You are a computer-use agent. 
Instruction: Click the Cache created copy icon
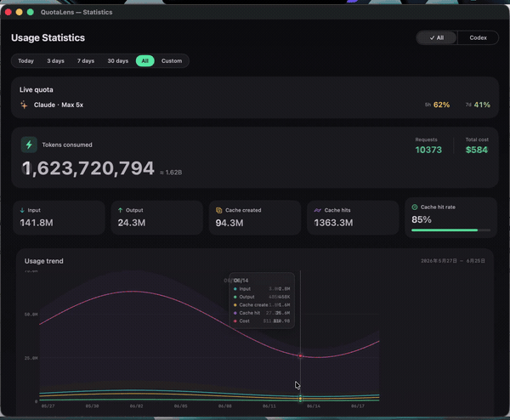[219, 210]
